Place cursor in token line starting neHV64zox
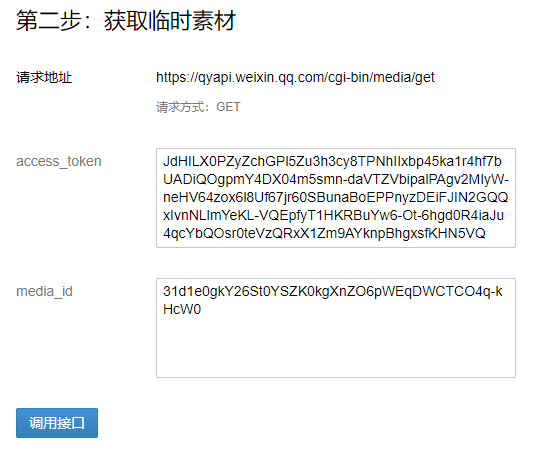The width and height of the screenshot is (541, 455). pos(336,197)
